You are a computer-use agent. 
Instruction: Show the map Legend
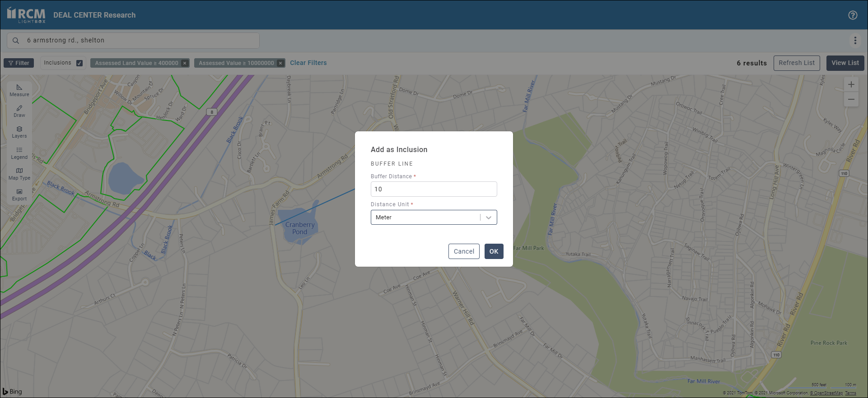(19, 153)
